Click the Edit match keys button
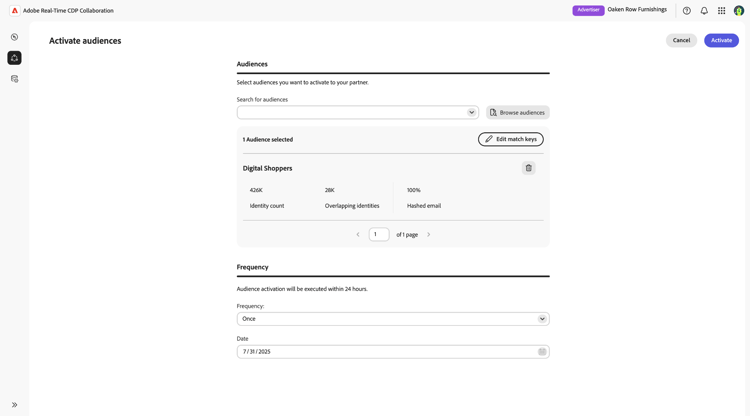This screenshot has height=416, width=750. (510, 139)
